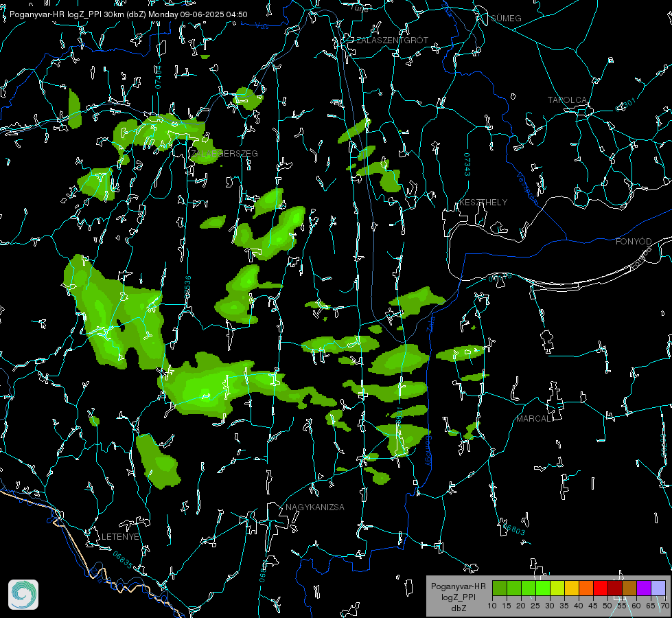Click the blue Zala river label
This screenshot has height=618, width=672.
point(430,323)
